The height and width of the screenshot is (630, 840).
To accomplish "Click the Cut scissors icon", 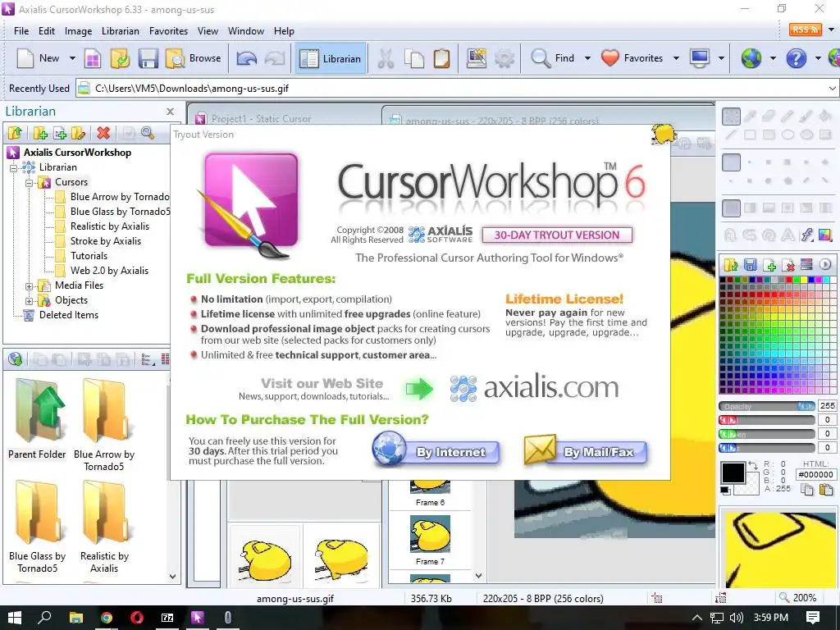I will pos(386,58).
